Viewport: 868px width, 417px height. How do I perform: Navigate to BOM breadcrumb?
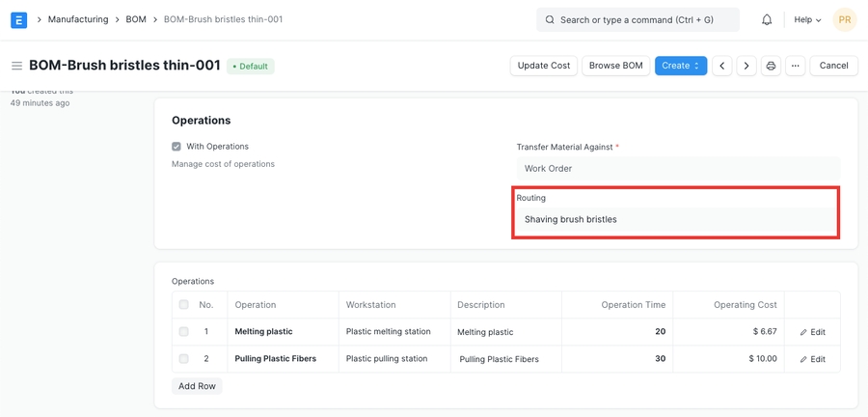point(136,19)
